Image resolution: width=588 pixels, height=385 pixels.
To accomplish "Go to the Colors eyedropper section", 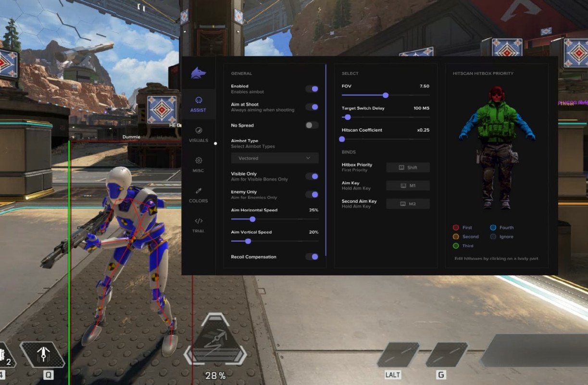I will point(198,195).
